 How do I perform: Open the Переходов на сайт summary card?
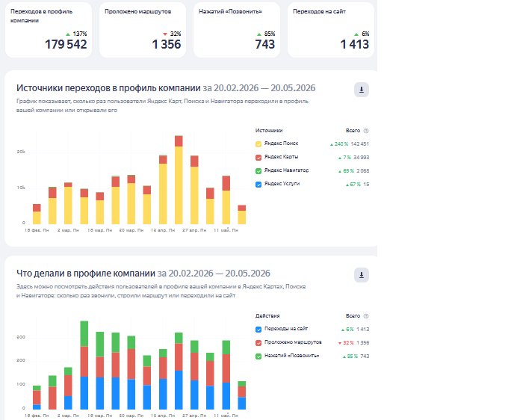pyautogui.click(x=331, y=30)
